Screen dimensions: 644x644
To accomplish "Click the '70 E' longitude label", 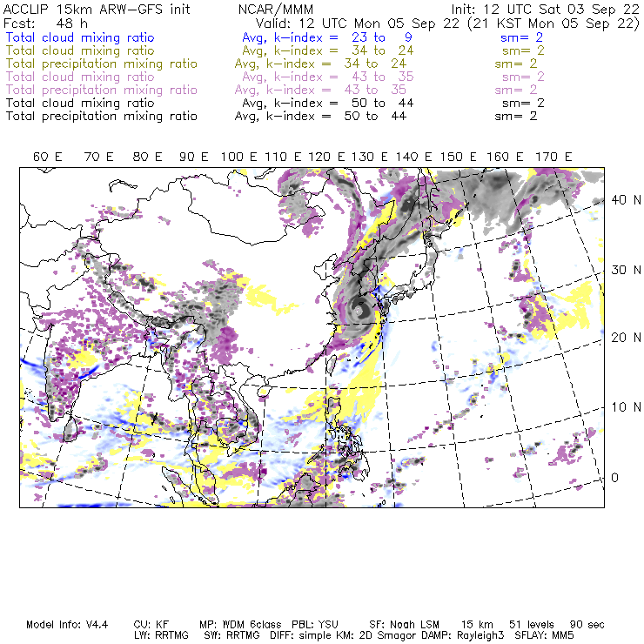I will 98,157.
